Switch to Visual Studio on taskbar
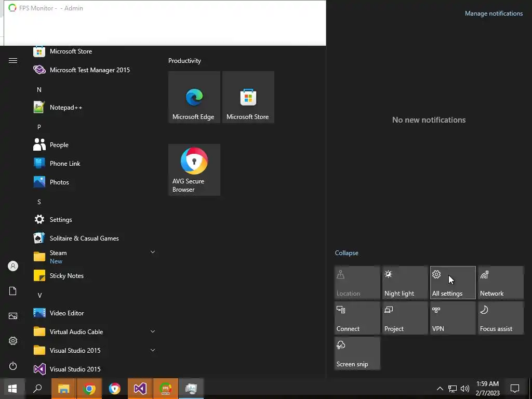 [140, 389]
